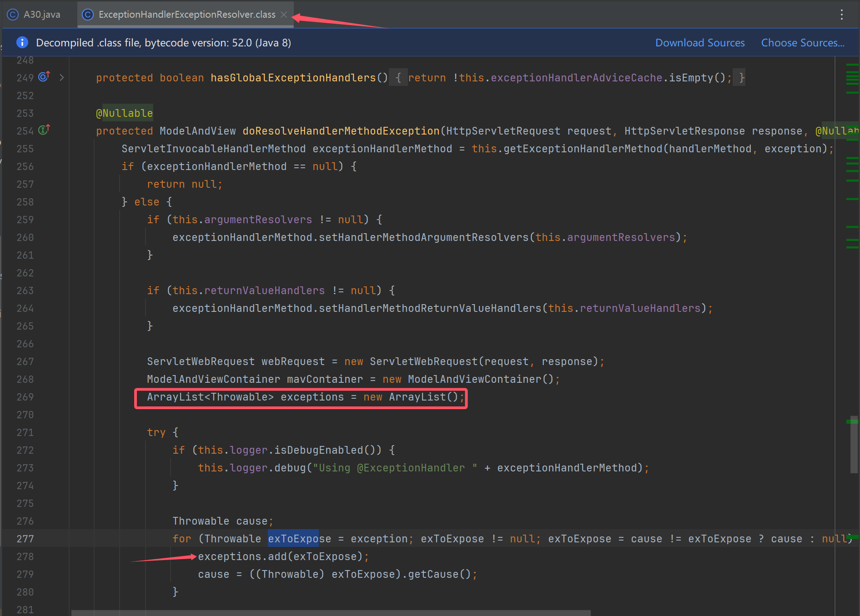Click the green marker at the error stripe top
This screenshot has width=860, height=616.
click(x=852, y=65)
